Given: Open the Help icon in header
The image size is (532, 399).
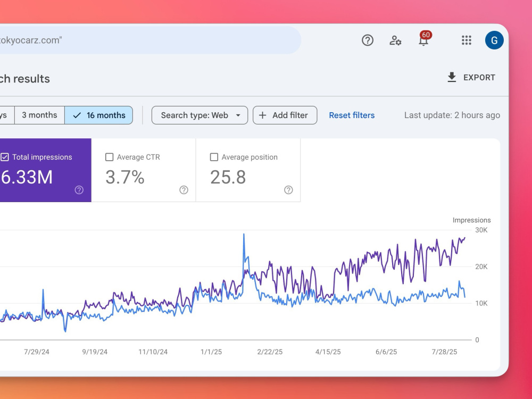Looking at the screenshot, I should 368,40.
